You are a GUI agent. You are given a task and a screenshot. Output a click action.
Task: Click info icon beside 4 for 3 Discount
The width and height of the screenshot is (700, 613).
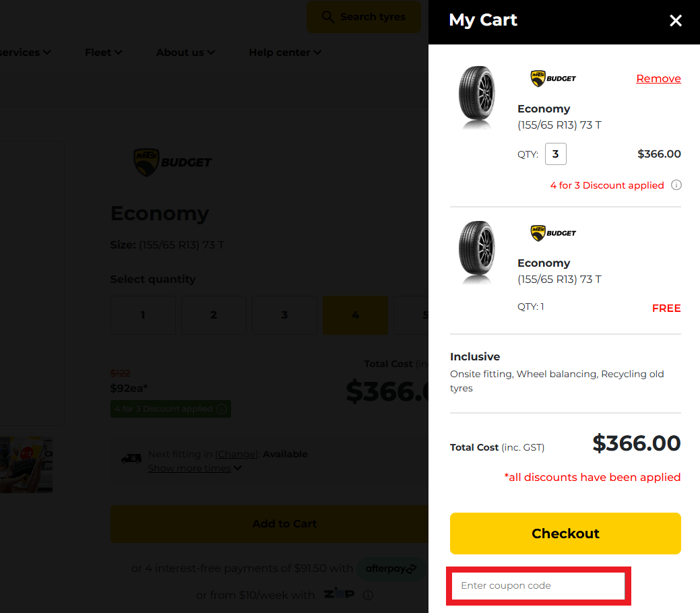point(676,185)
